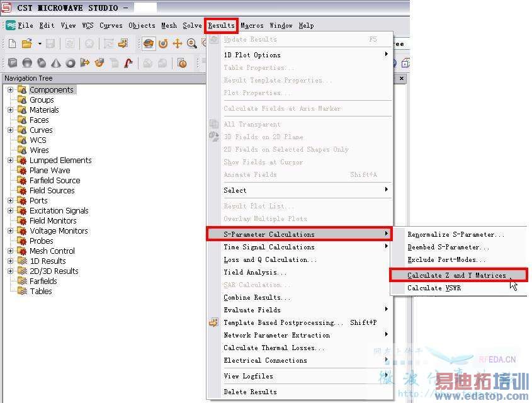
Task: Click the folder icon beside Groups
Action: [x=22, y=99]
